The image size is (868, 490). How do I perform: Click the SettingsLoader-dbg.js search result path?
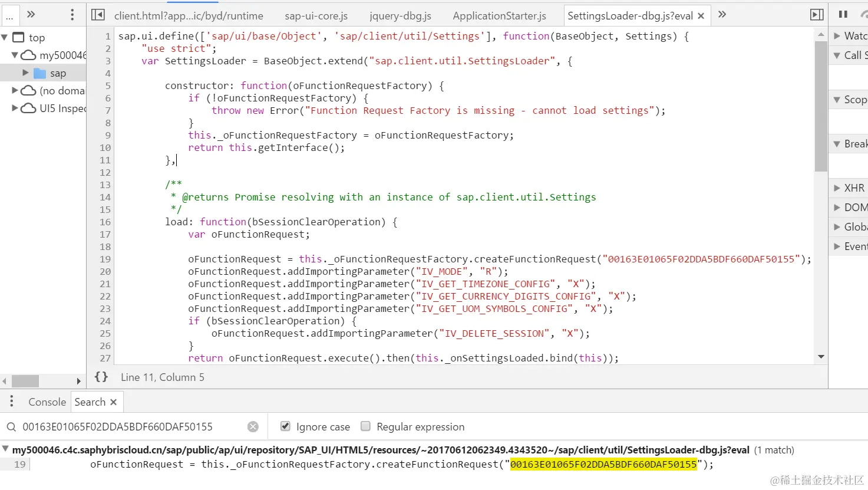381,450
